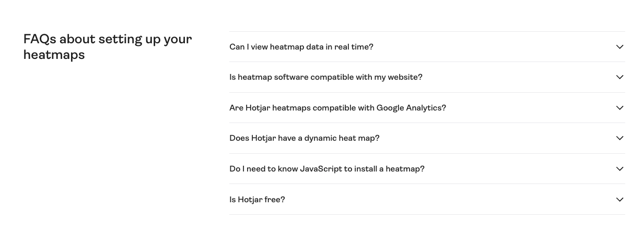Click chevron next to website compatibility question
Screen dimensions: 644x245
click(x=619, y=77)
